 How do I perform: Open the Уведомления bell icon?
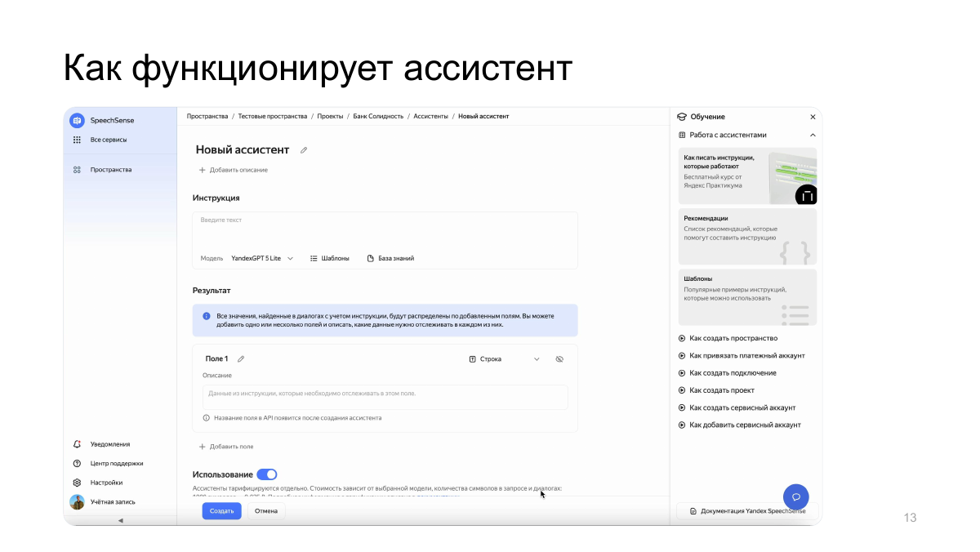point(77,444)
